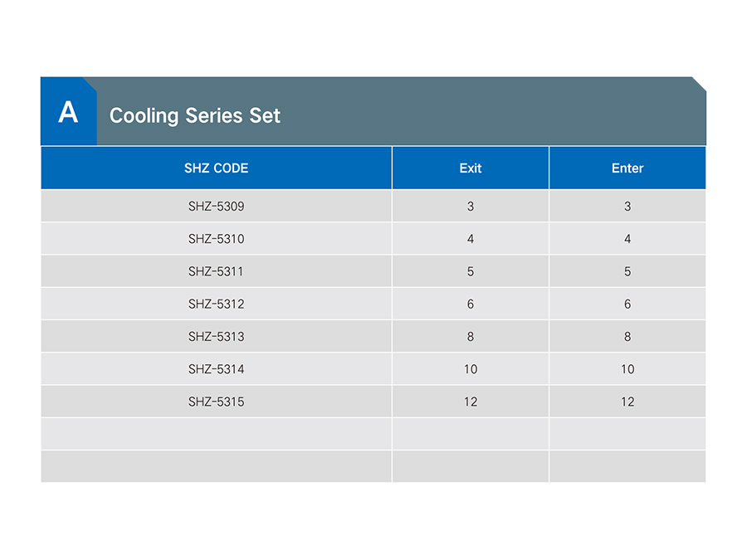
Task: Click the Exit column header
Action: (471, 168)
